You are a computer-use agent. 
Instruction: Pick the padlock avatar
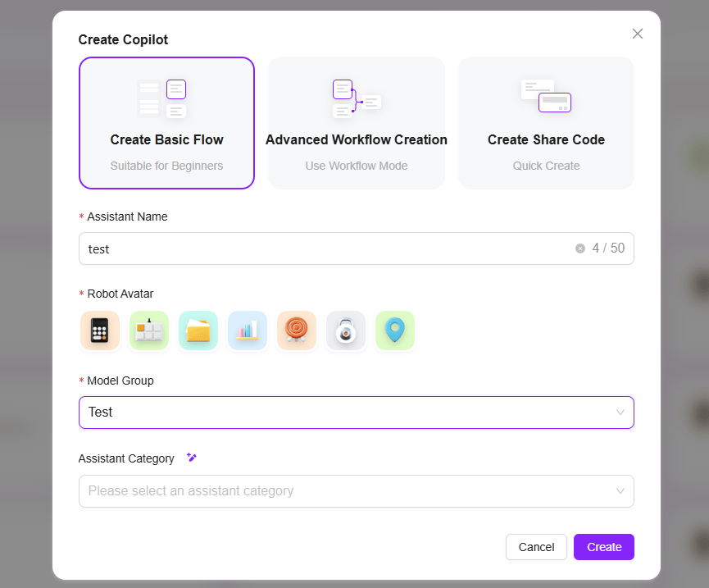coord(346,330)
